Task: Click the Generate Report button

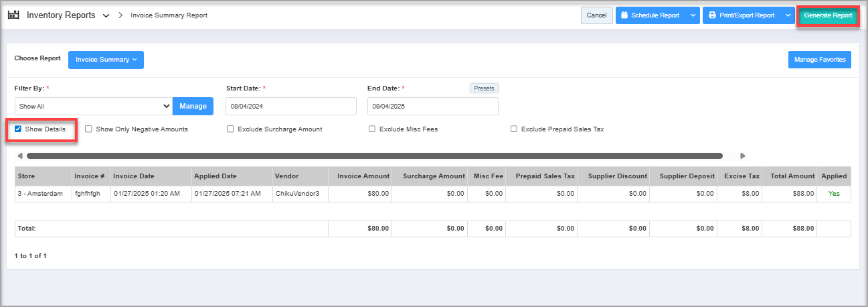Action: (x=828, y=15)
